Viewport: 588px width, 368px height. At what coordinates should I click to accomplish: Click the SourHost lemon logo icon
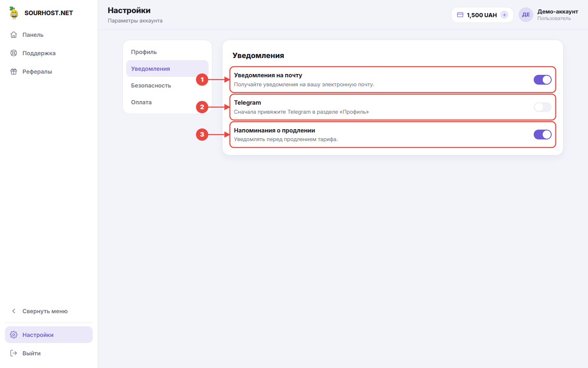14,13
